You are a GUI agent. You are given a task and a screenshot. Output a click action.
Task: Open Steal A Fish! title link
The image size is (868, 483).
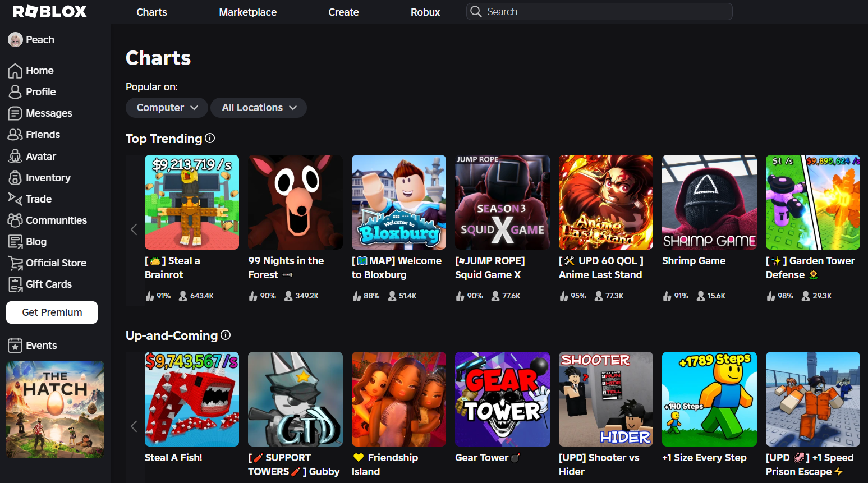pyautogui.click(x=173, y=458)
